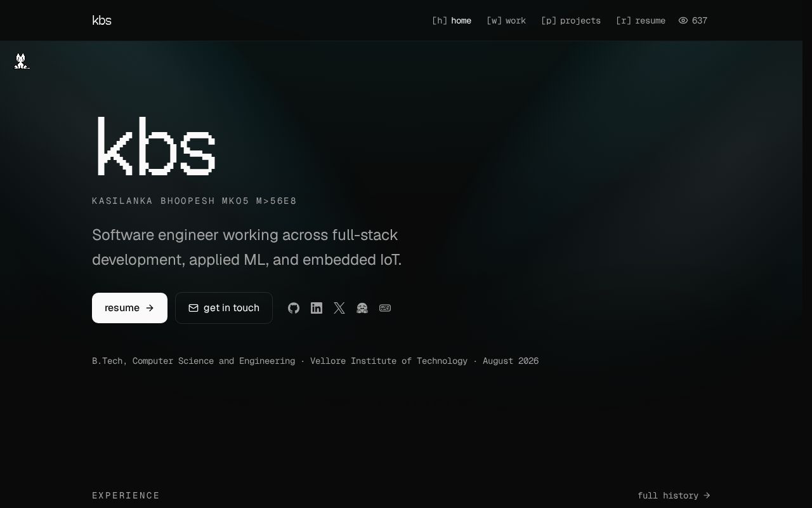Open the Hugging Face profile icon
Image resolution: width=812 pixels, height=508 pixels.
(x=362, y=308)
